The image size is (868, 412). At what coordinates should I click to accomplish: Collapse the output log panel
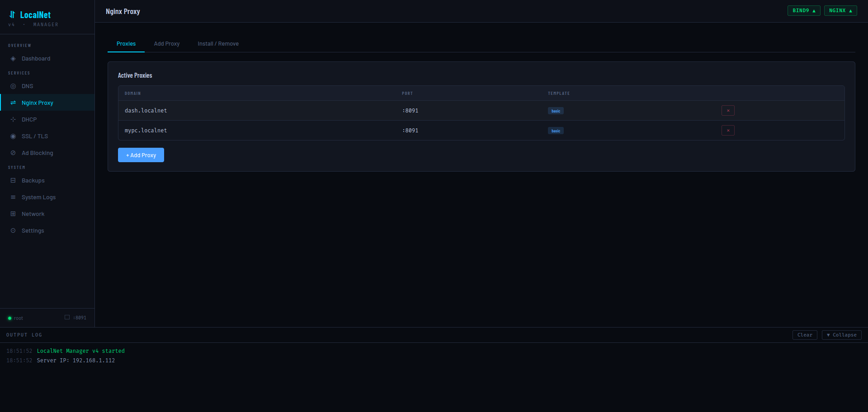pyautogui.click(x=841, y=335)
